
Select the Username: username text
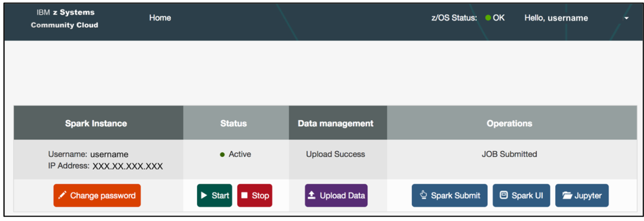coord(88,154)
